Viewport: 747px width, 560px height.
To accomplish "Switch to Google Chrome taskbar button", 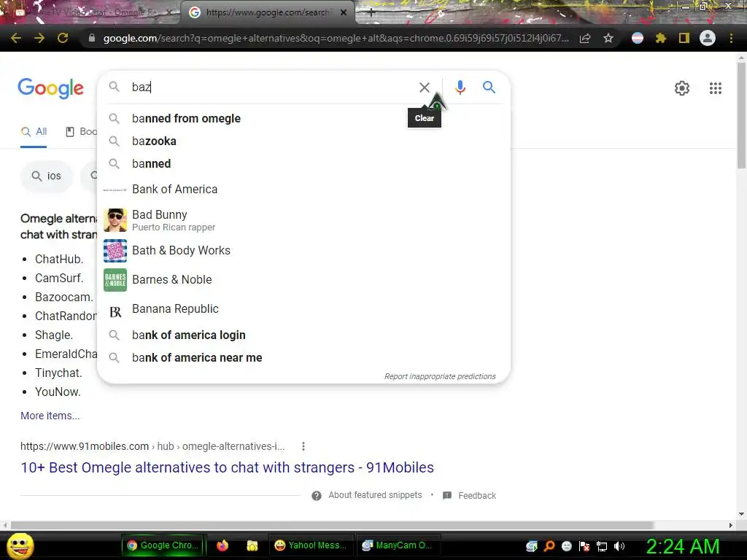I will (163, 545).
